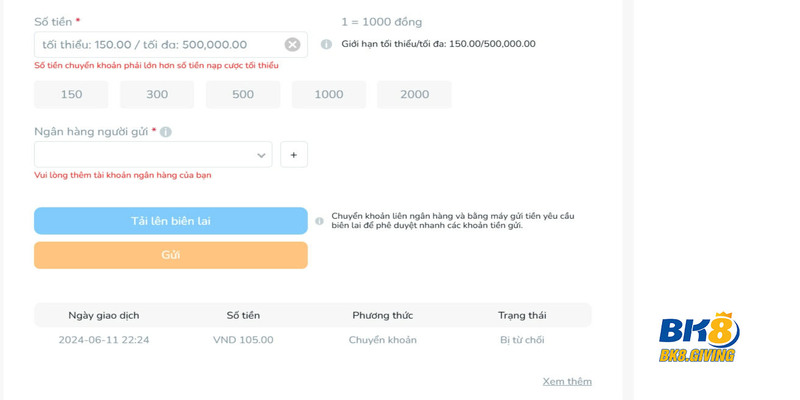
Task: Choose the 500 preset amount
Action: 243,94
